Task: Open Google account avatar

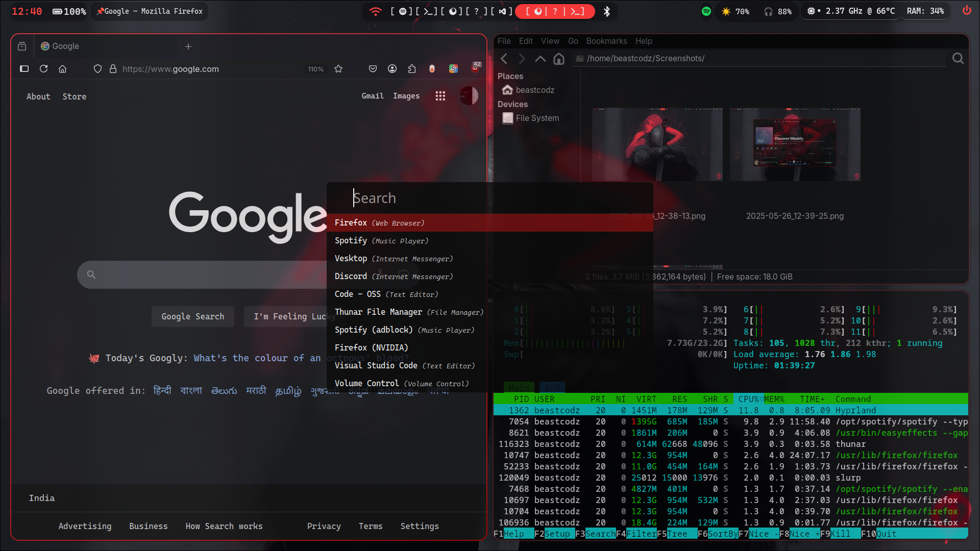Action: tap(469, 96)
